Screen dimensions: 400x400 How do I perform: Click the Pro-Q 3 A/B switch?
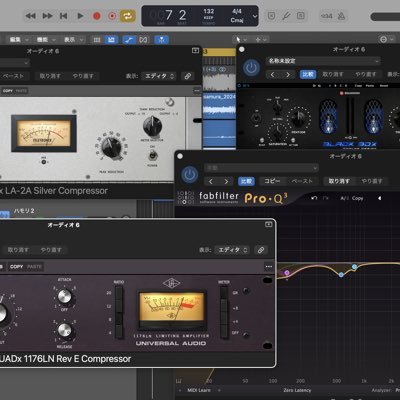(344, 198)
